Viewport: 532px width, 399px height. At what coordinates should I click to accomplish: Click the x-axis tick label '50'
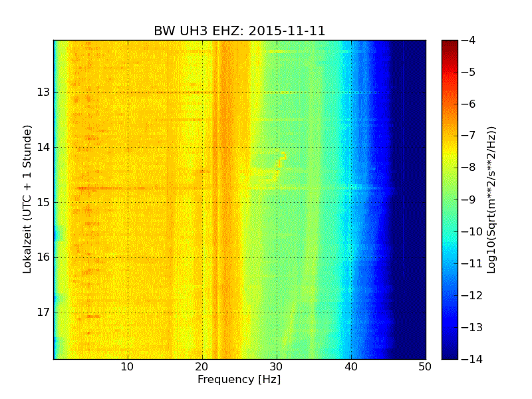pyautogui.click(x=425, y=367)
